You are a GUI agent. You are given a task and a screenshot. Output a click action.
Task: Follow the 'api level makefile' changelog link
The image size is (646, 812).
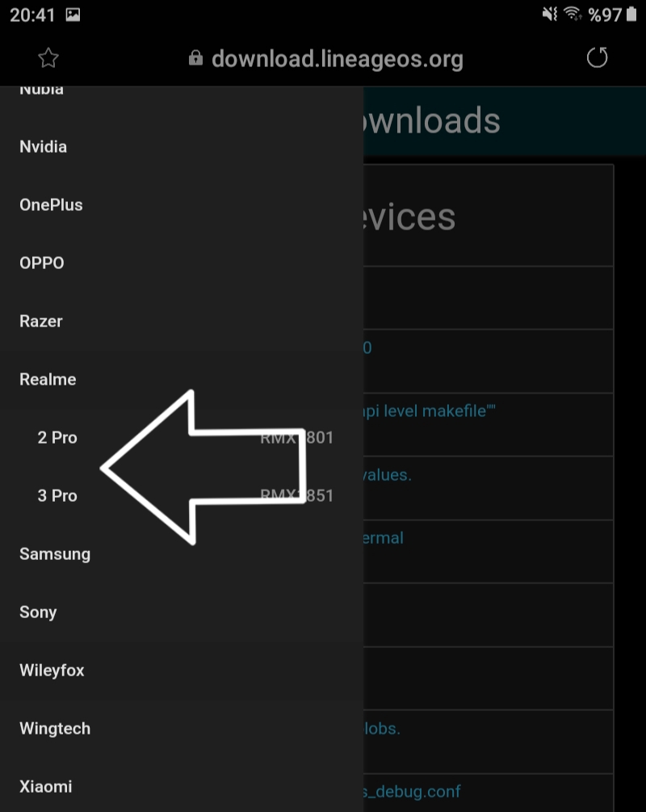(429, 411)
